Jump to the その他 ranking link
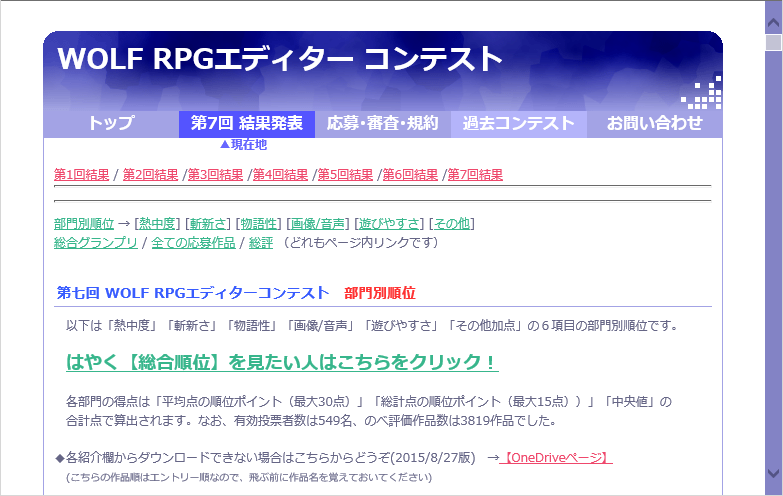 click(x=452, y=224)
